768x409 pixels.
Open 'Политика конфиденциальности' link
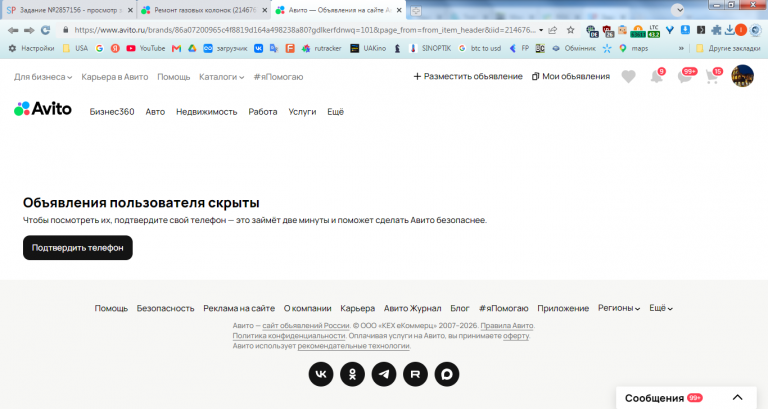pyautogui.click(x=288, y=336)
